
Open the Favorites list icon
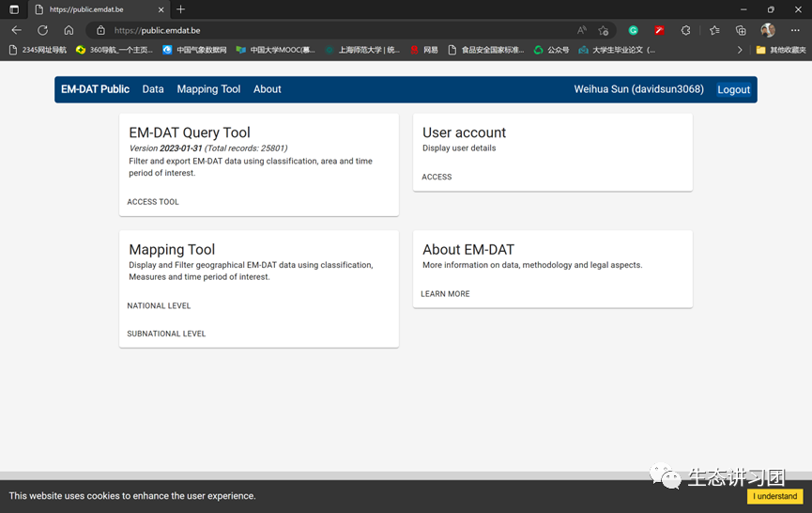[x=714, y=31]
